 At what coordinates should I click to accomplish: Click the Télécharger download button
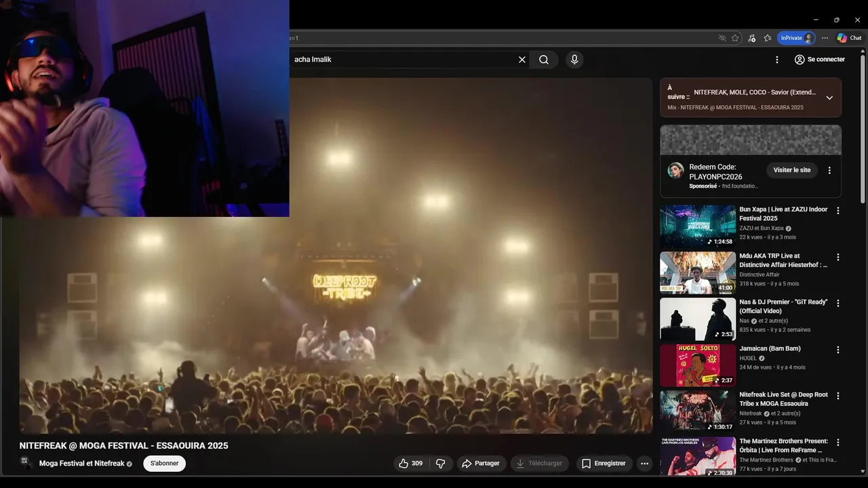click(539, 464)
